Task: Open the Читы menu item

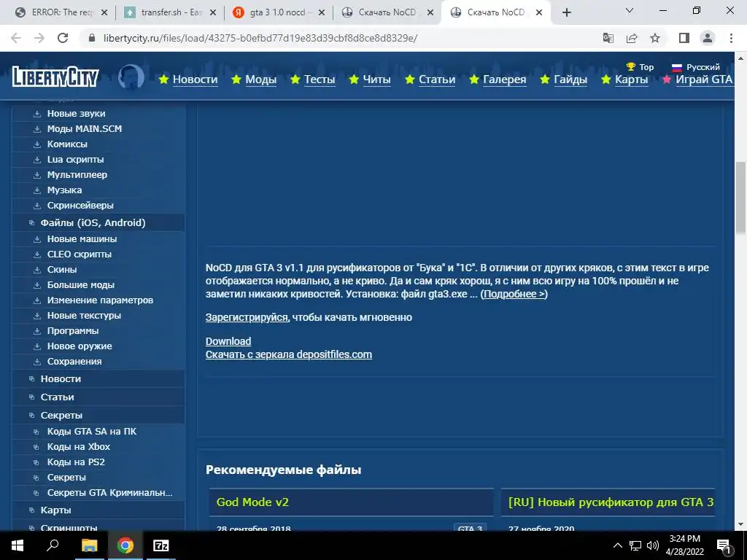Action: click(376, 79)
